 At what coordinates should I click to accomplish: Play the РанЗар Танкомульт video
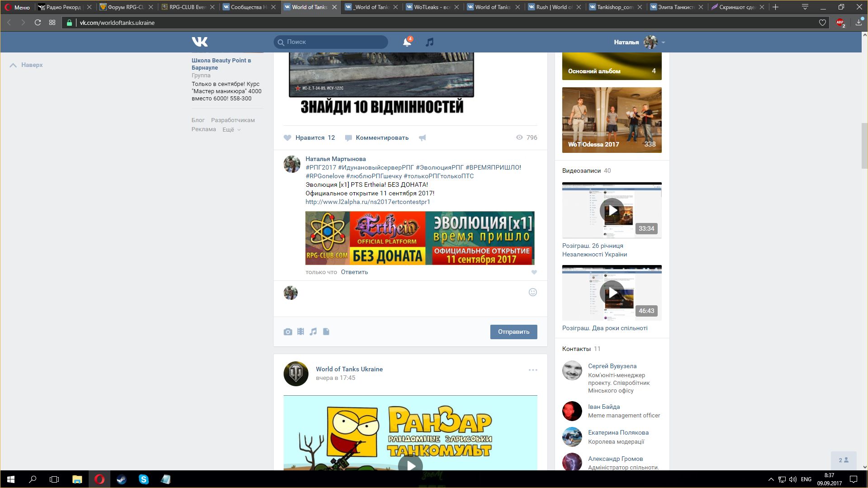click(410, 465)
